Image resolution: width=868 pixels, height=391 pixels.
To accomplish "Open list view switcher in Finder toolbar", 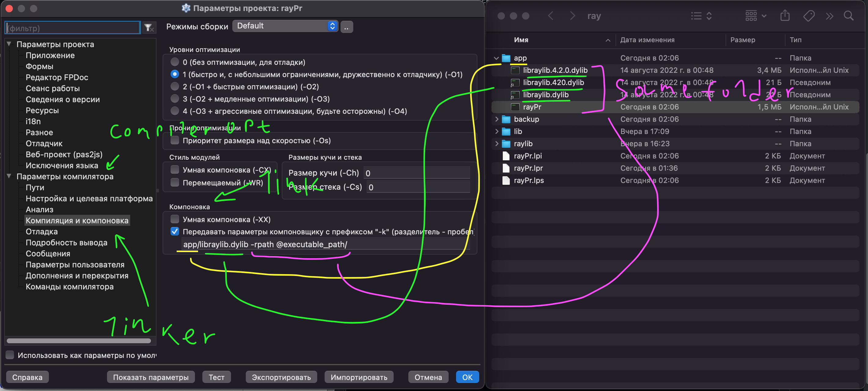I will (701, 16).
